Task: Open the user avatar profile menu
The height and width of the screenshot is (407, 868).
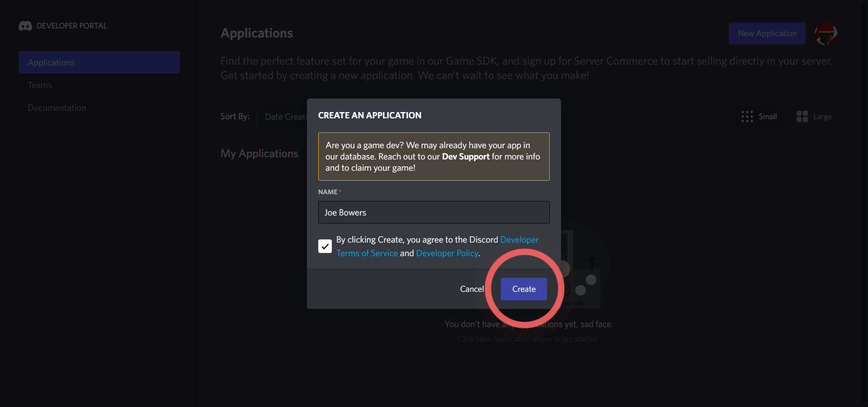Action: [x=826, y=34]
